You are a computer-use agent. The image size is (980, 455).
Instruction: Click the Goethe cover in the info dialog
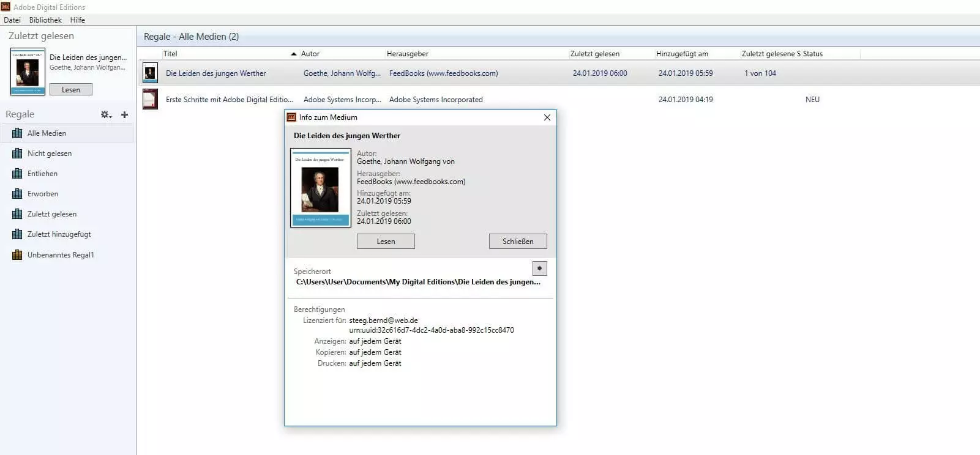pyautogui.click(x=320, y=188)
